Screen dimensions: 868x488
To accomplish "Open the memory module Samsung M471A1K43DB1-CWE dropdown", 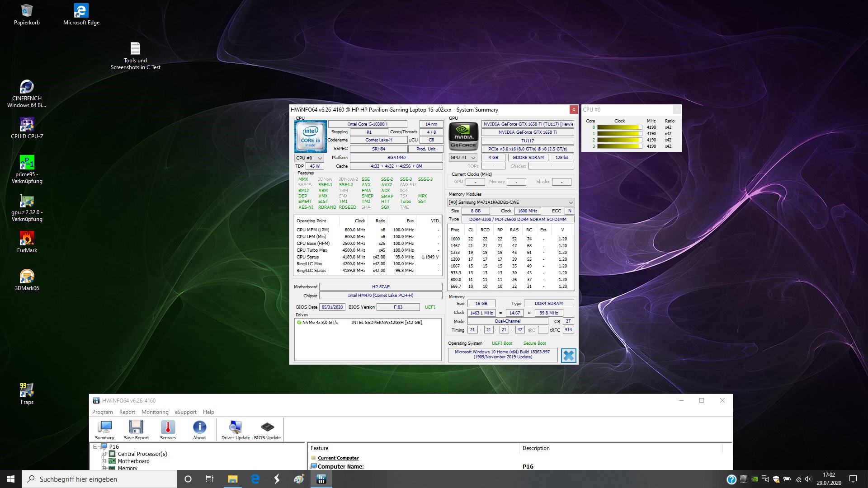I will coord(511,202).
